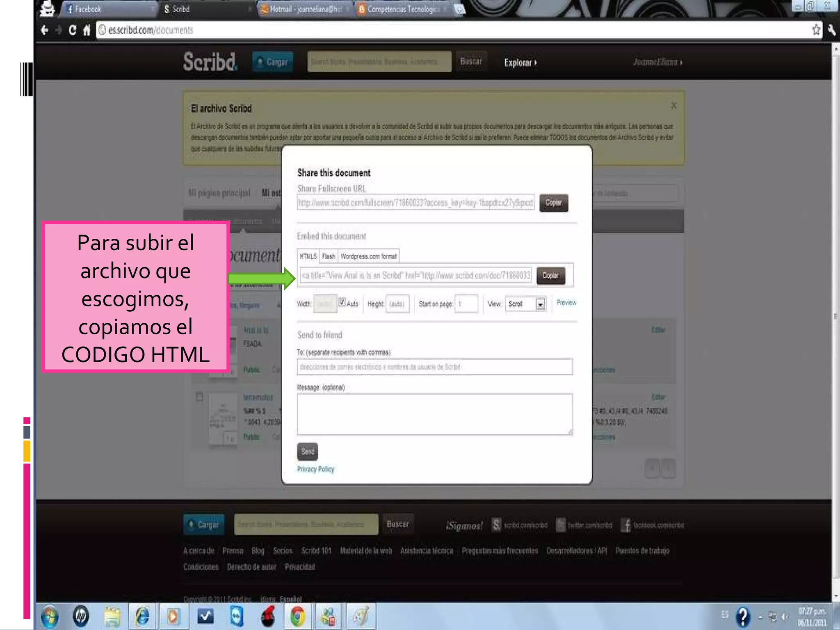
Task: Expand the Explorar menu
Action: pos(520,63)
